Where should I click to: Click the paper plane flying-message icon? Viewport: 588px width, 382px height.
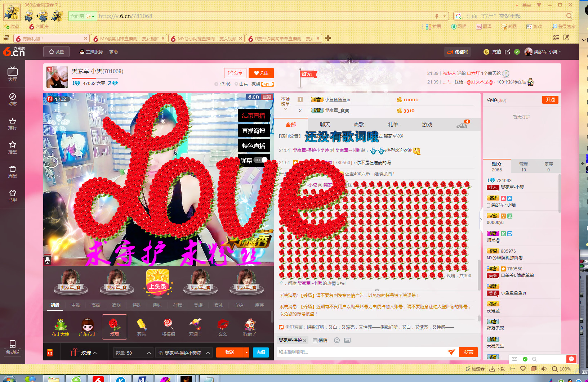(x=451, y=352)
